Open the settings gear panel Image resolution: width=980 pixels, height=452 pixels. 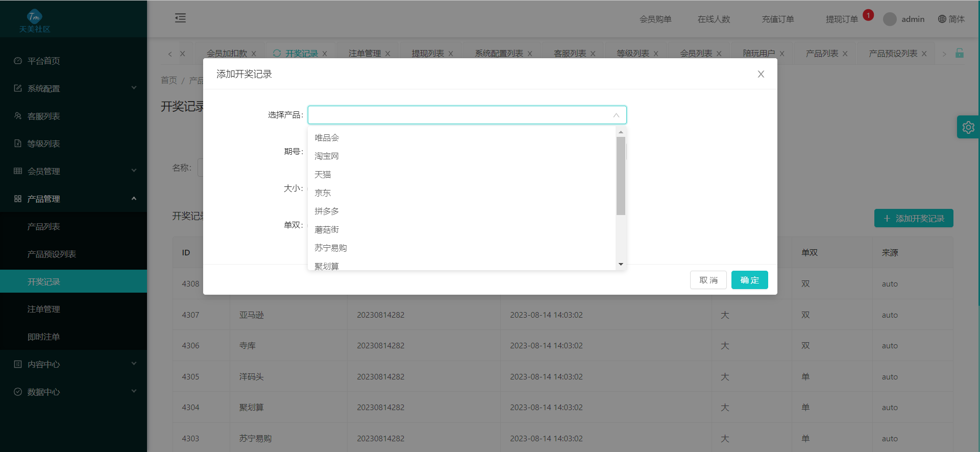tap(968, 127)
